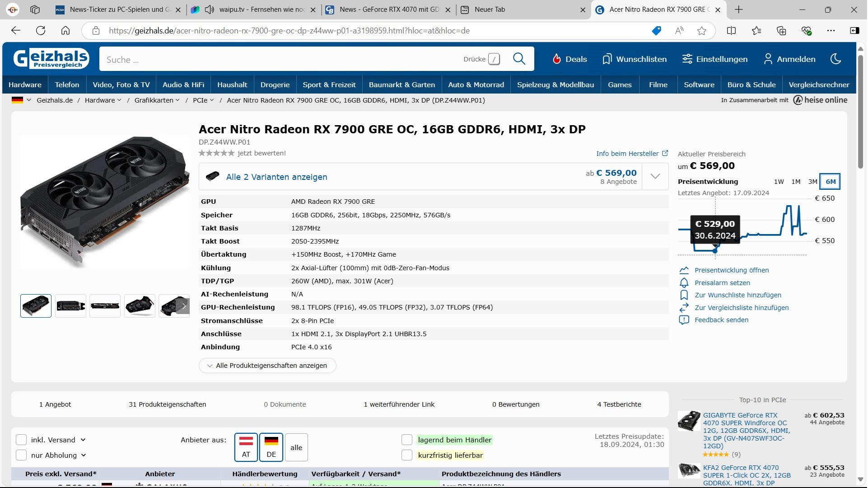Open Hardware category menu

pyautogui.click(x=25, y=85)
